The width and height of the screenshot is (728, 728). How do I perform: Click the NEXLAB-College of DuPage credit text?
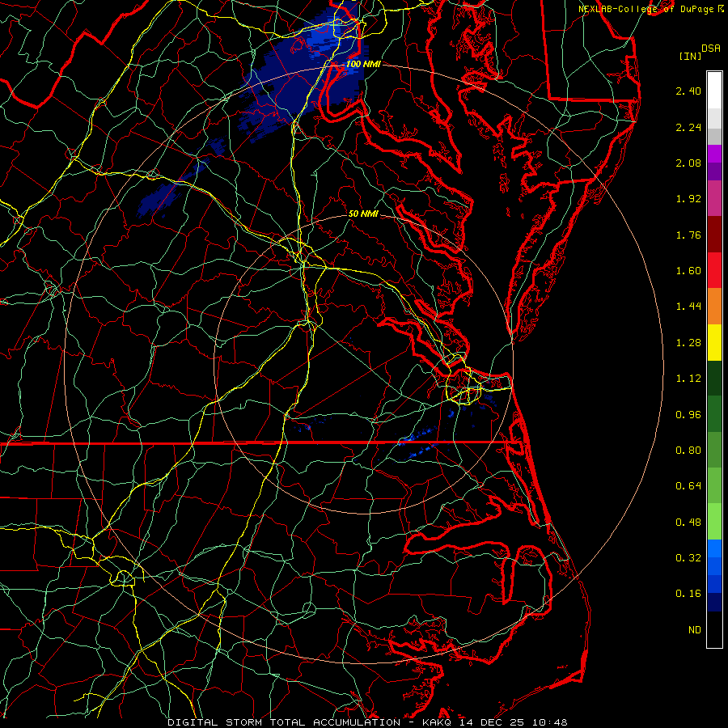(645, 9)
